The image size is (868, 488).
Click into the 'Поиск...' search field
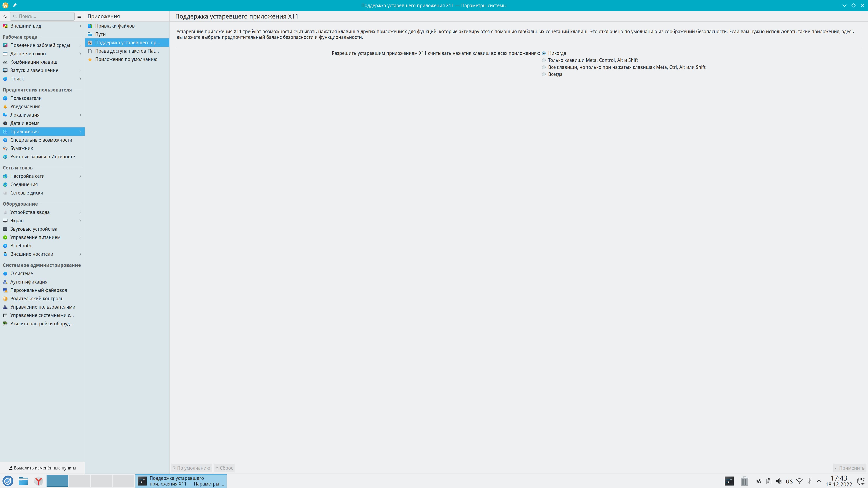point(44,16)
